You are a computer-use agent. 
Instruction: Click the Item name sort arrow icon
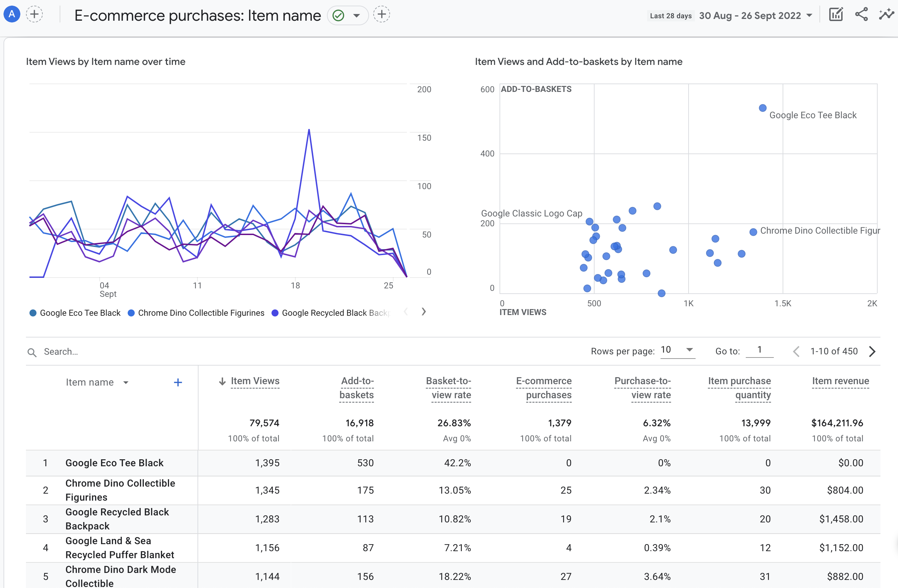click(125, 383)
